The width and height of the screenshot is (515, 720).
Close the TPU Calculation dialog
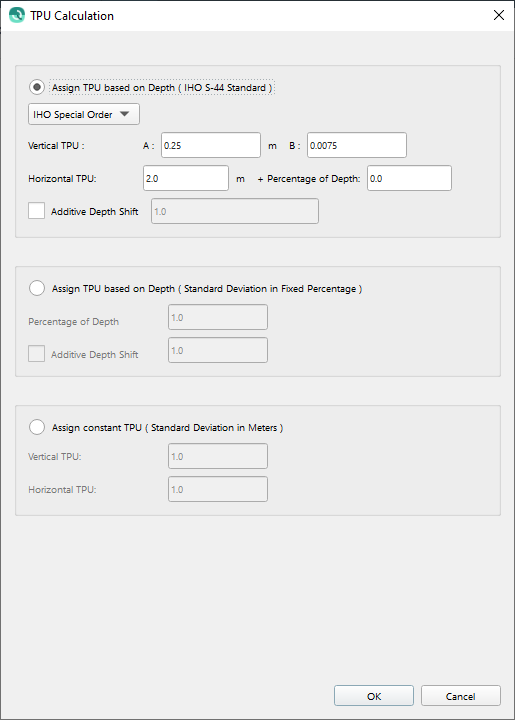click(499, 15)
